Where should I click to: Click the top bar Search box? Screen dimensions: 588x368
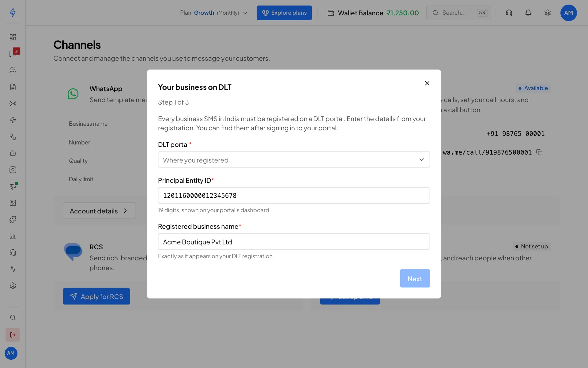click(x=458, y=13)
